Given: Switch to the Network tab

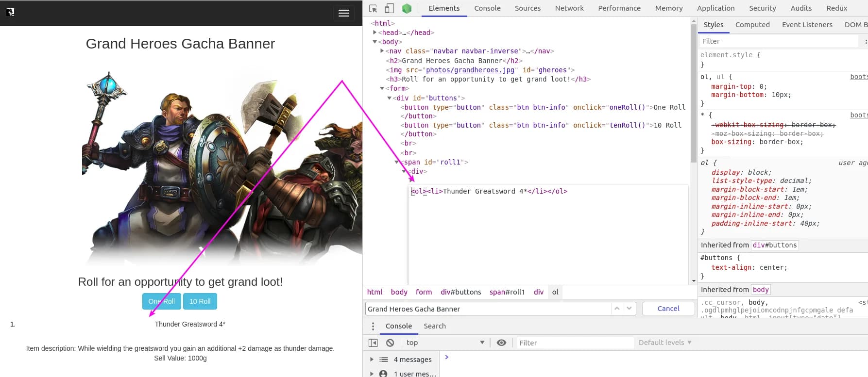Looking at the screenshot, I should [569, 8].
